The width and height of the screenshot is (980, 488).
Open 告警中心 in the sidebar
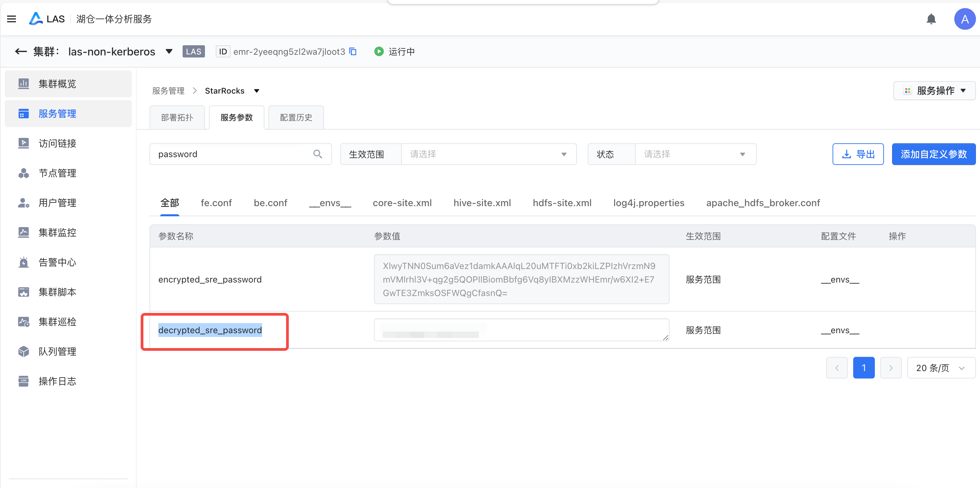coord(57,262)
